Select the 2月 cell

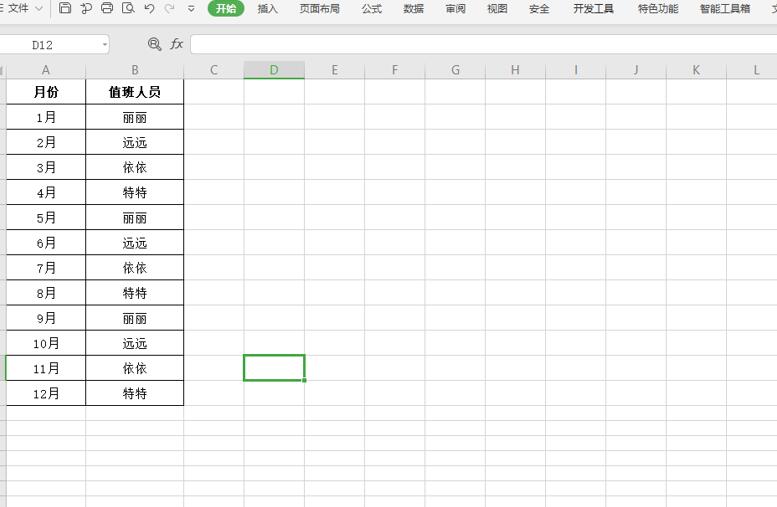pos(46,142)
